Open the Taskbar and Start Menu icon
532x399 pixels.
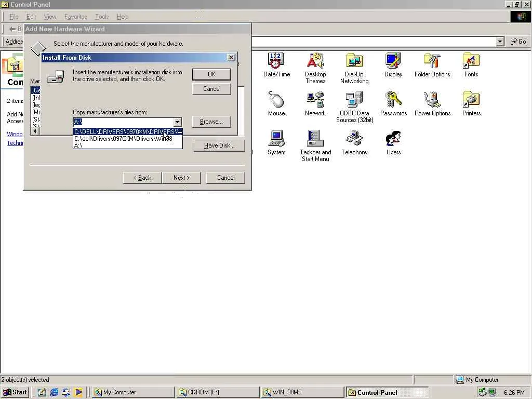315,146
